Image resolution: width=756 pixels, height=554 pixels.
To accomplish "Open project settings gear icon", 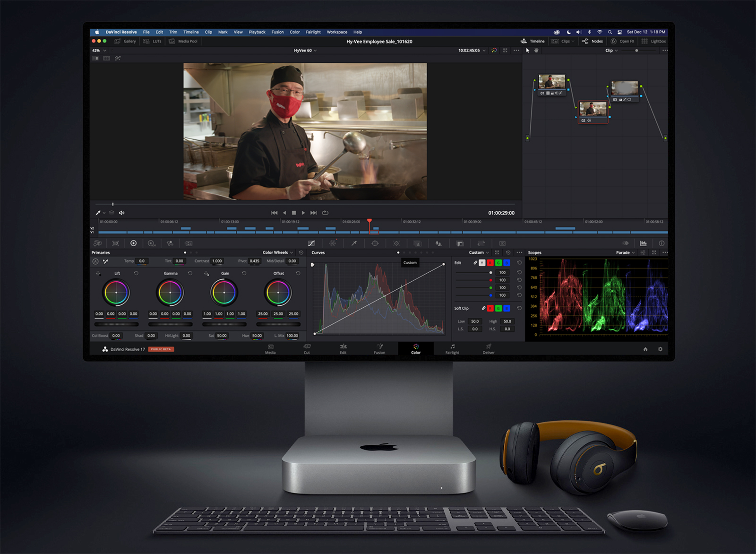I will [660, 349].
